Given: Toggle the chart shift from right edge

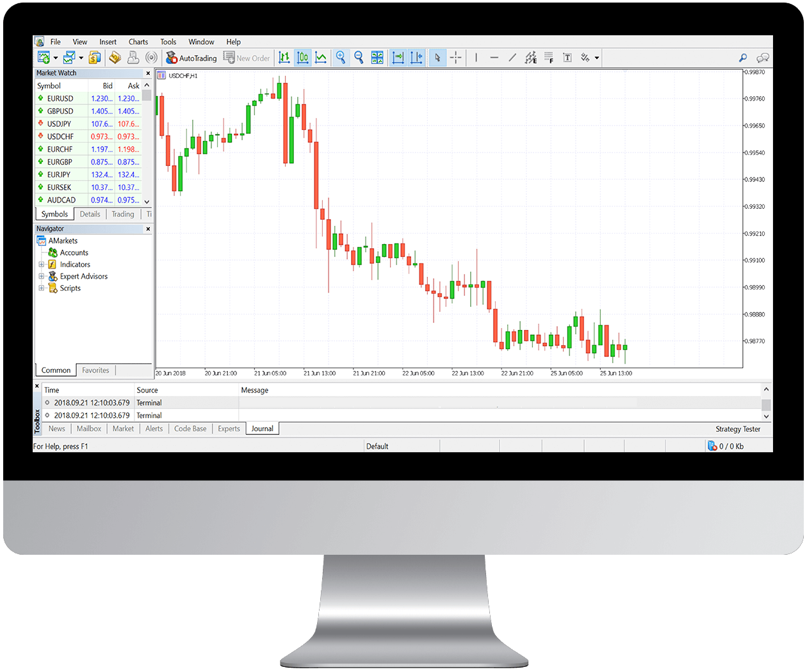Looking at the screenshot, I should pos(416,58).
